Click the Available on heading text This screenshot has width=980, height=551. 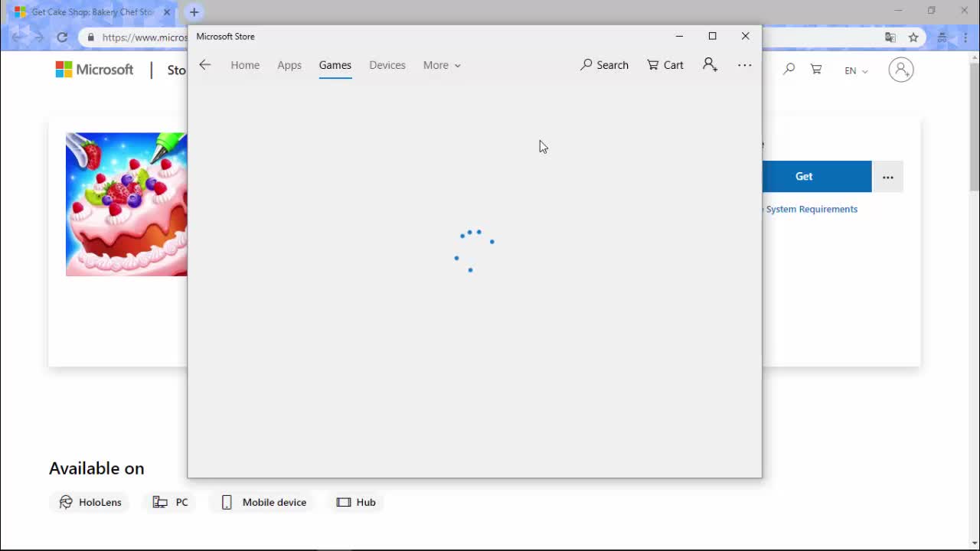[96, 468]
